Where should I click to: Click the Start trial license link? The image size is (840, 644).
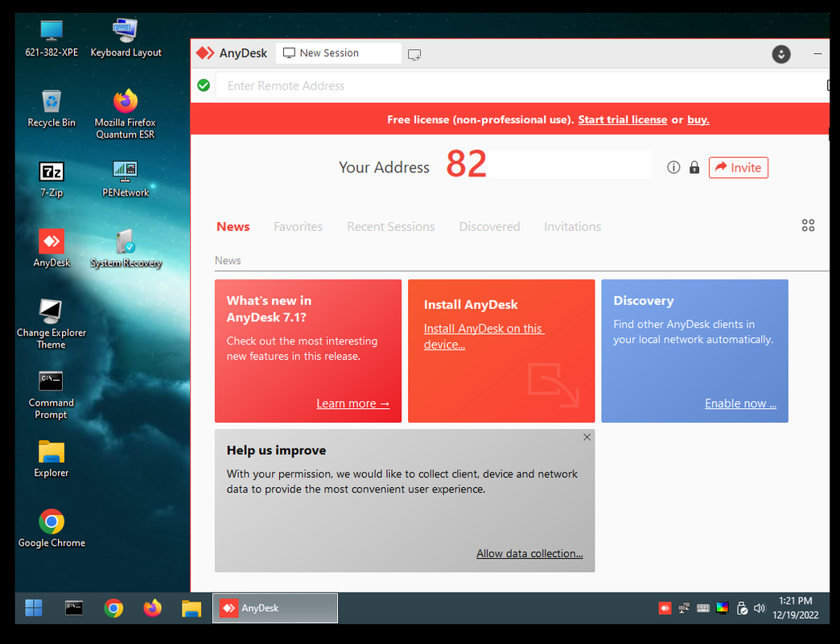click(623, 120)
